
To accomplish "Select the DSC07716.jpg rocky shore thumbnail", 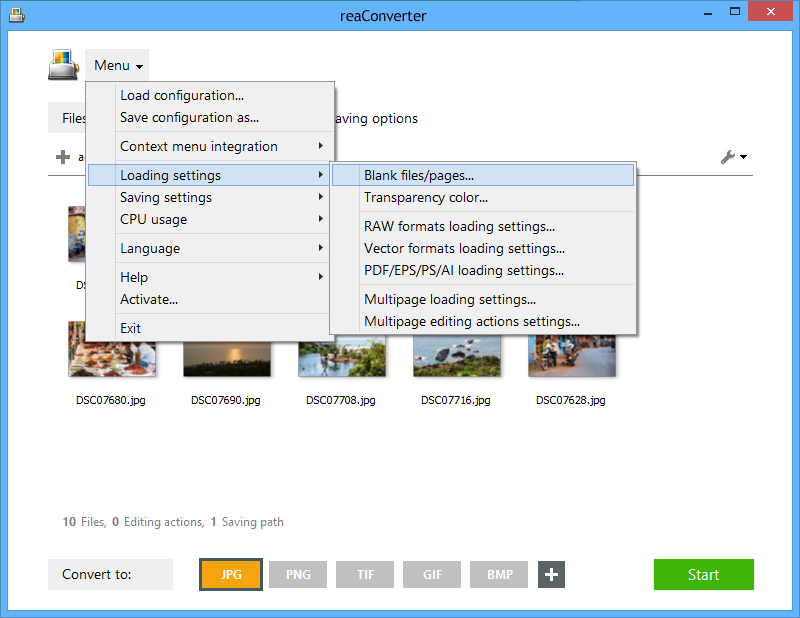I will (457, 357).
